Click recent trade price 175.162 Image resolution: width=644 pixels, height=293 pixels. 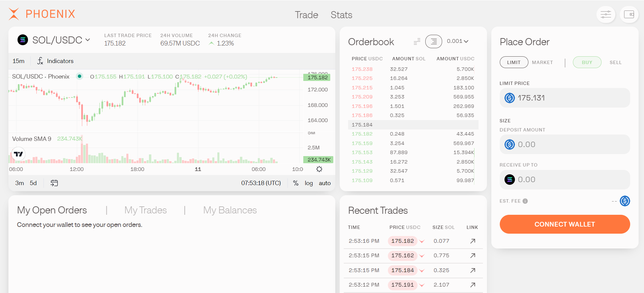pyautogui.click(x=403, y=256)
